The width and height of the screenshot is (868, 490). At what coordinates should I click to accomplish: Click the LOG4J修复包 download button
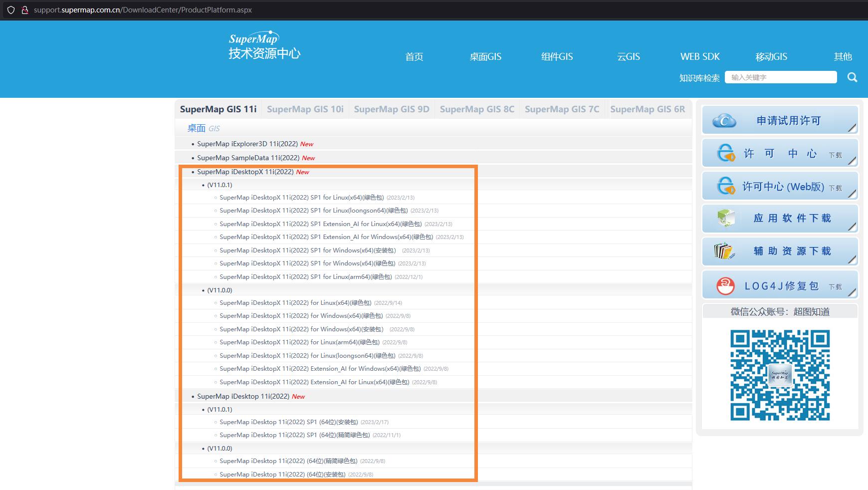tap(780, 285)
